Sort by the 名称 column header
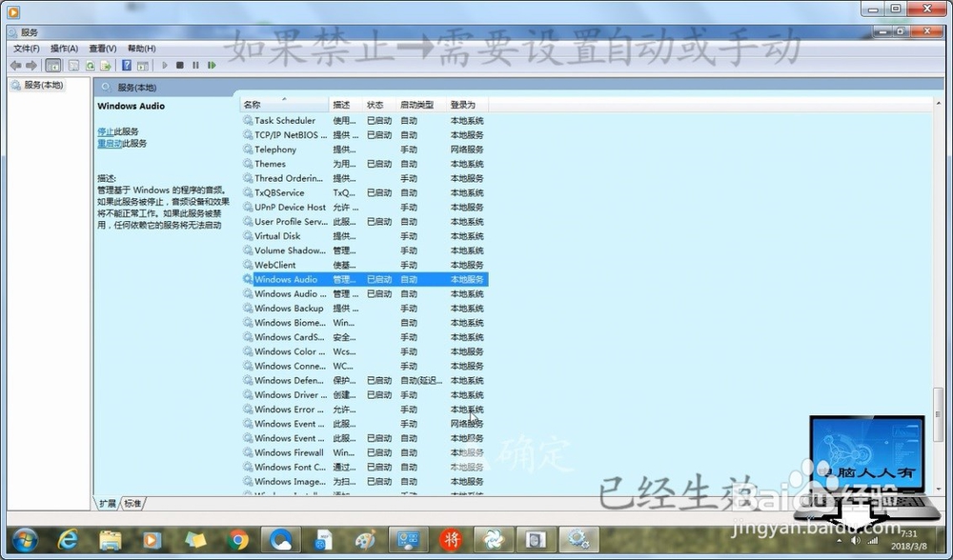This screenshot has width=953, height=560. [x=284, y=105]
